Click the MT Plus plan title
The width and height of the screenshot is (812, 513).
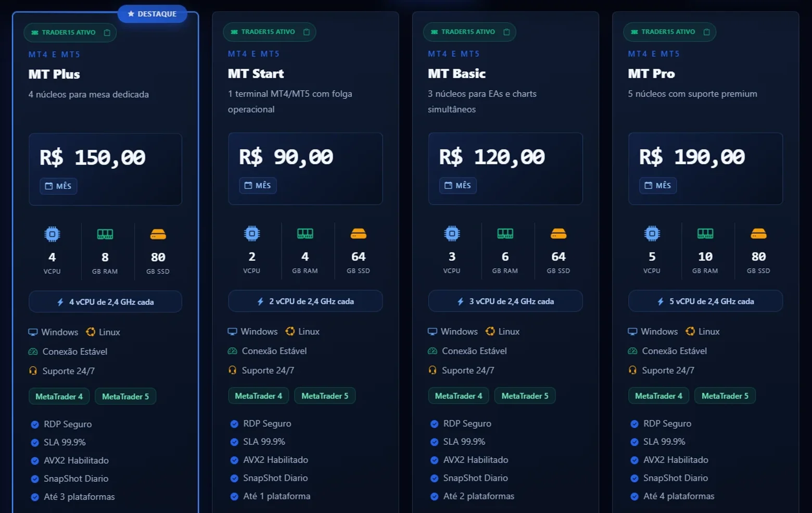(54, 74)
